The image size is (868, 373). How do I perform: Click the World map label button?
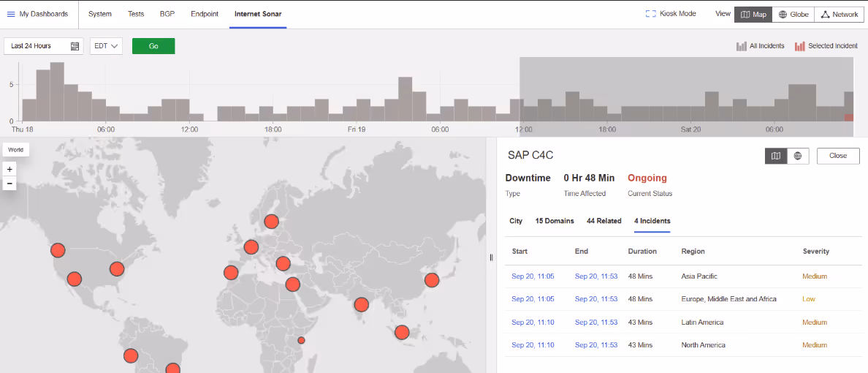(x=15, y=150)
